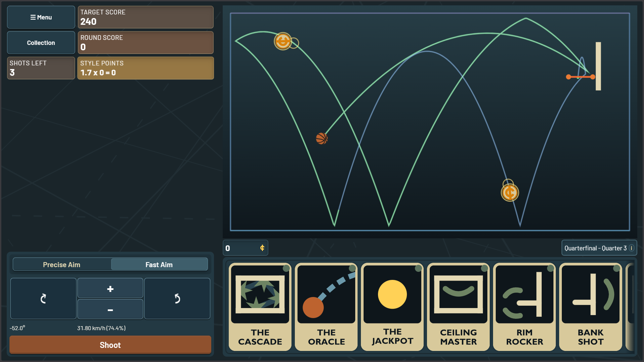The height and width of the screenshot is (362, 644).
Task: Select the Rim Rocker card
Action: point(524,307)
